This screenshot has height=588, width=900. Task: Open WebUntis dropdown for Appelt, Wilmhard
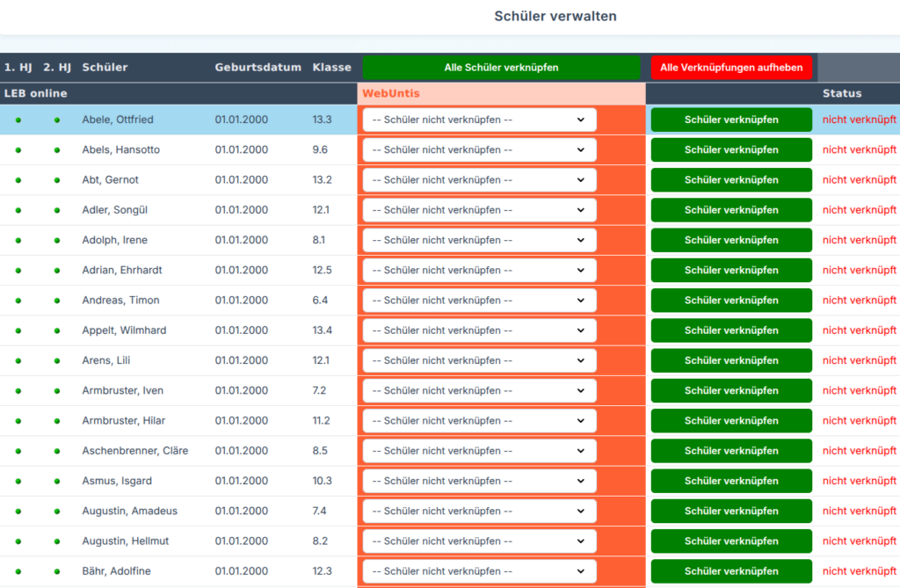(479, 330)
